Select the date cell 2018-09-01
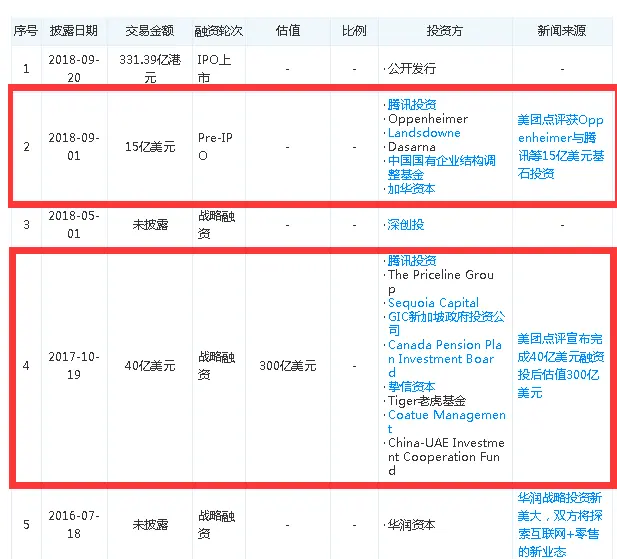Image resolution: width=617 pixels, height=559 pixels. [74, 146]
